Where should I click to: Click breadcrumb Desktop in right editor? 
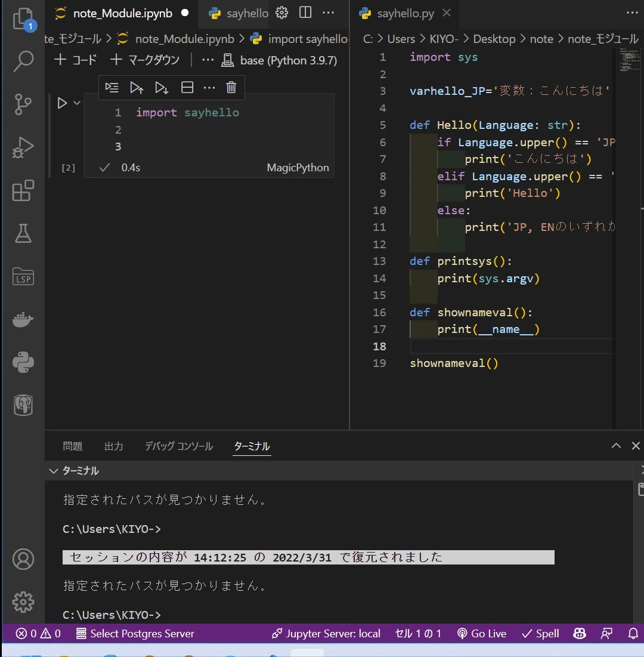pos(494,39)
